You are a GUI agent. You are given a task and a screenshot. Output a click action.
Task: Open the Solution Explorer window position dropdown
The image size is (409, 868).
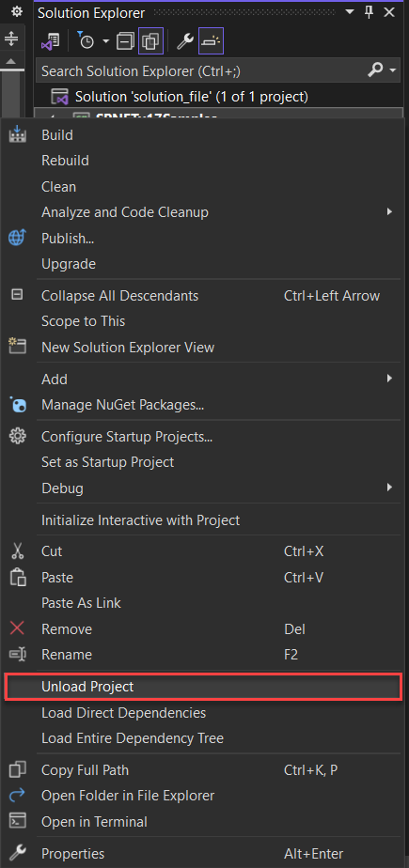click(x=350, y=12)
